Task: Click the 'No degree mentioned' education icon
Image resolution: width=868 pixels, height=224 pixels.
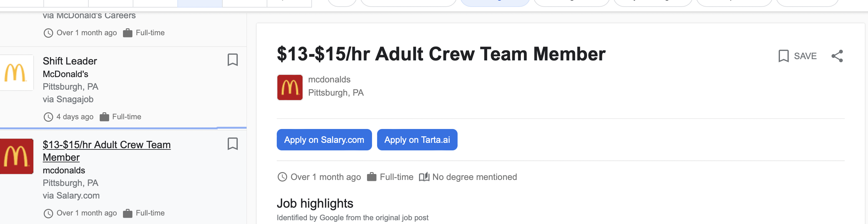Action: click(424, 177)
